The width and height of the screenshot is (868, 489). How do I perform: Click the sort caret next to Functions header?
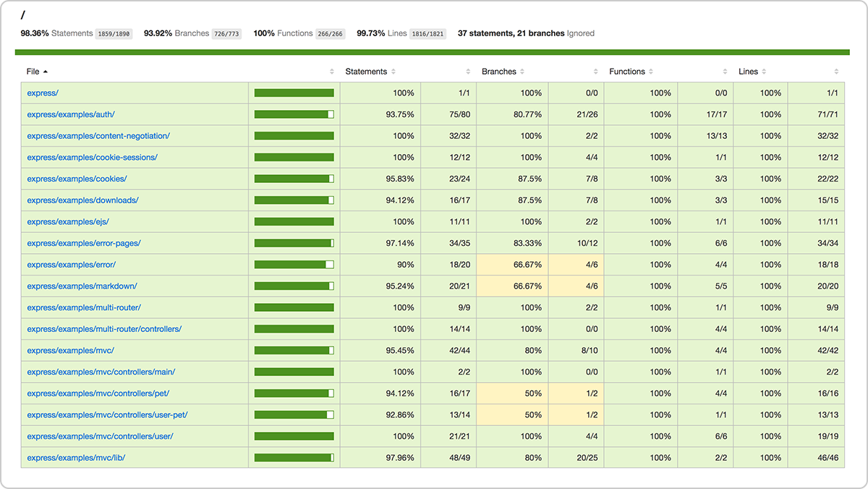point(651,71)
